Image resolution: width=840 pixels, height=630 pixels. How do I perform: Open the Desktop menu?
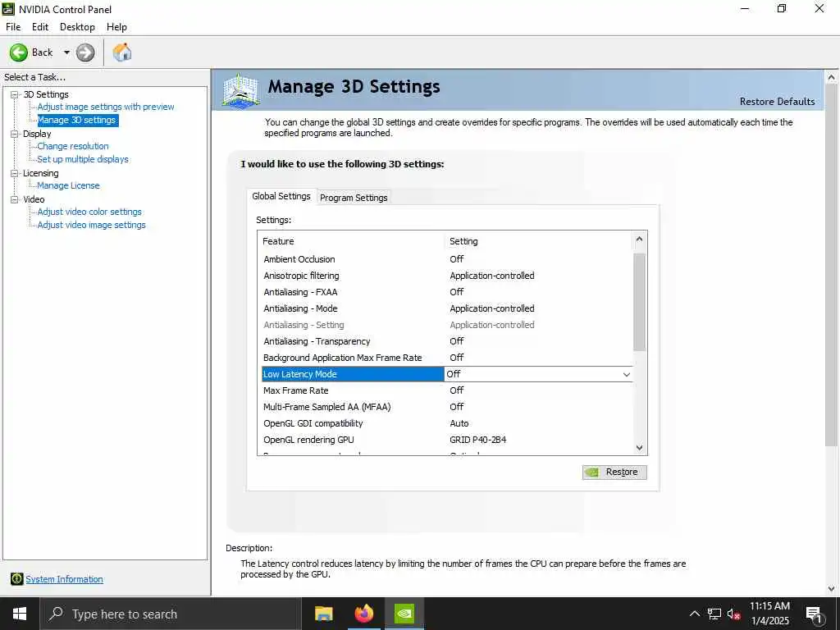(x=77, y=27)
